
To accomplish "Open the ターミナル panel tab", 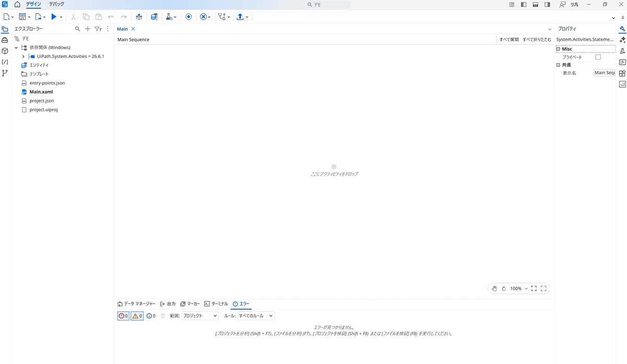I will [216, 303].
